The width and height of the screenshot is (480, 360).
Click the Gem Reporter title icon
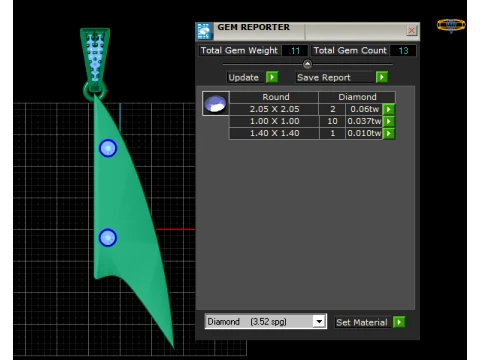pos(204,31)
